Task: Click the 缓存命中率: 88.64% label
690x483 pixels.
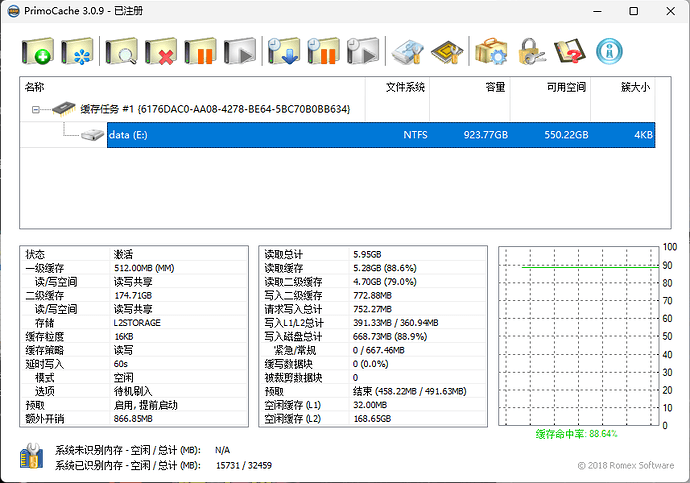Action: (576, 434)
